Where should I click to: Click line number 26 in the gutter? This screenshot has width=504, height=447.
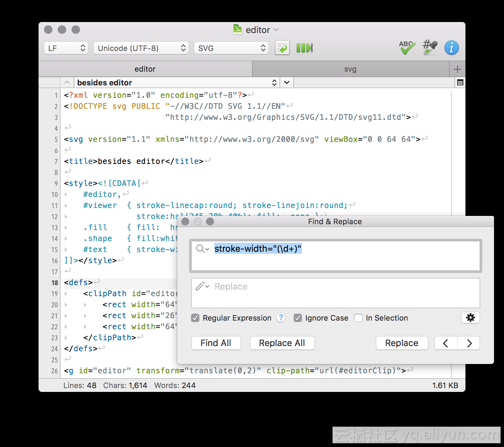55,371
